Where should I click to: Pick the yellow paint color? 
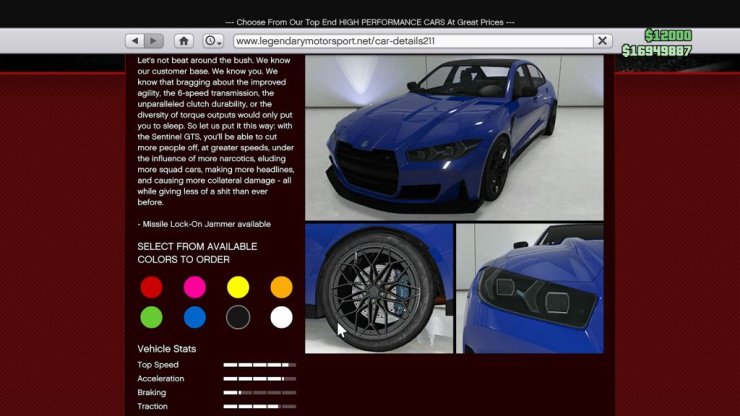click(x=238, y=288)
